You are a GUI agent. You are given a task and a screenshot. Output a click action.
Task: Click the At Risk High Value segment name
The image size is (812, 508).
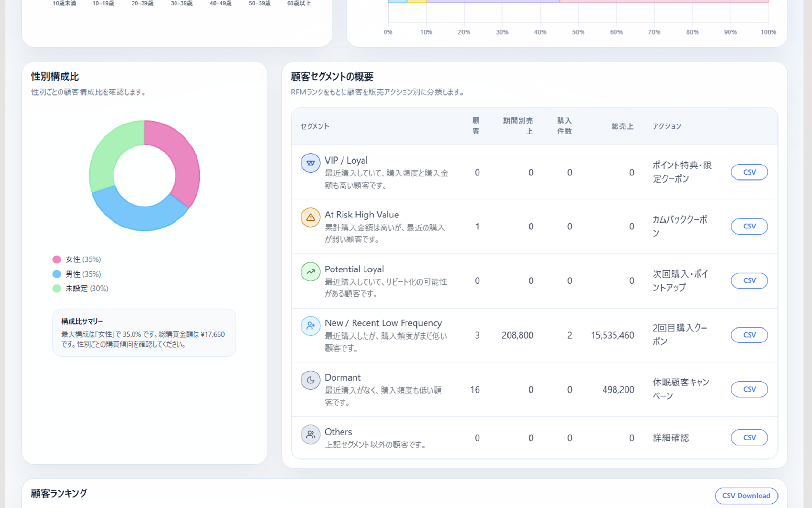point(362,215)
